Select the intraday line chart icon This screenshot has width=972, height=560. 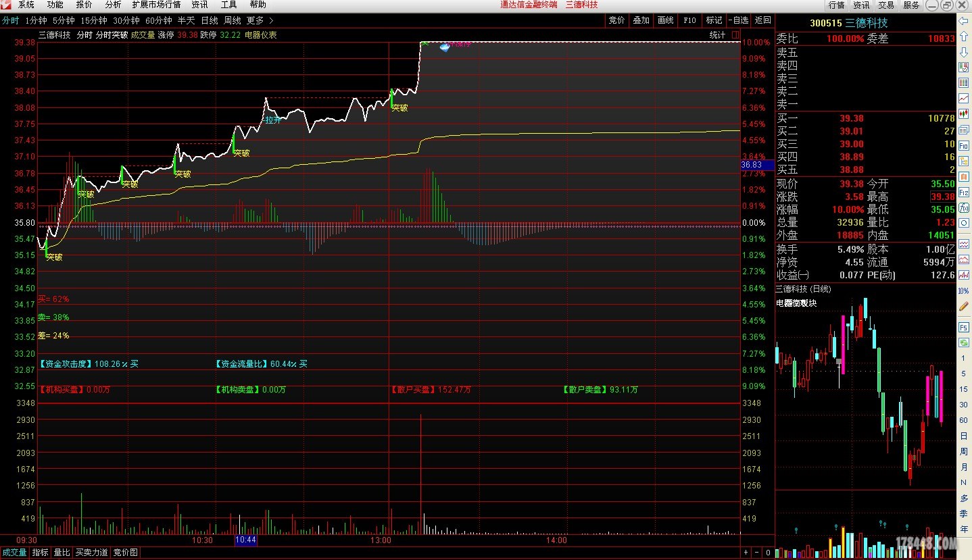click(964, 99)
